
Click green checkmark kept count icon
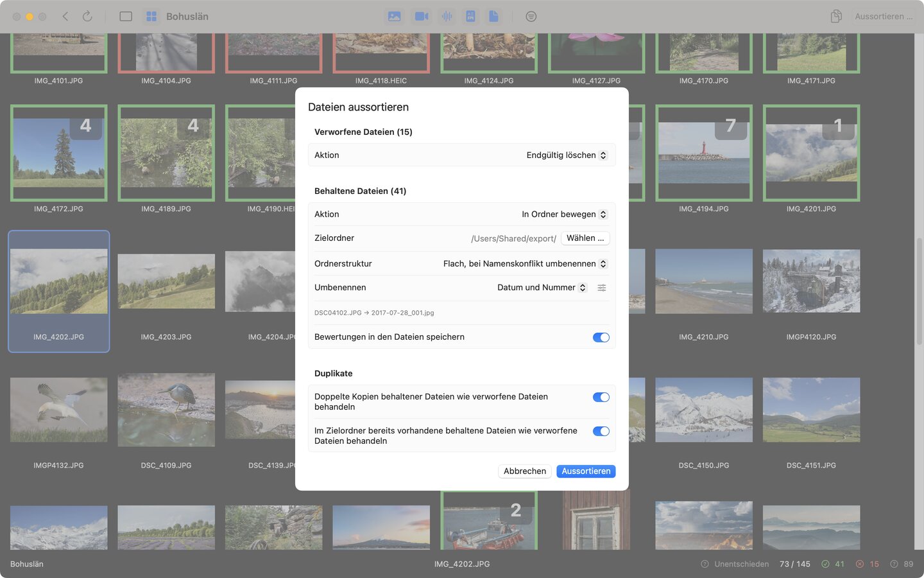(826, 564)
